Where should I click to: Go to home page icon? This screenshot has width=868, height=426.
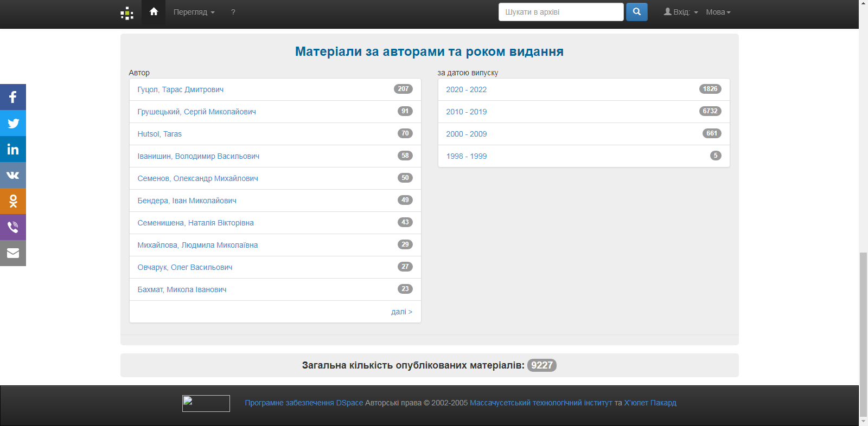point(154,12)
